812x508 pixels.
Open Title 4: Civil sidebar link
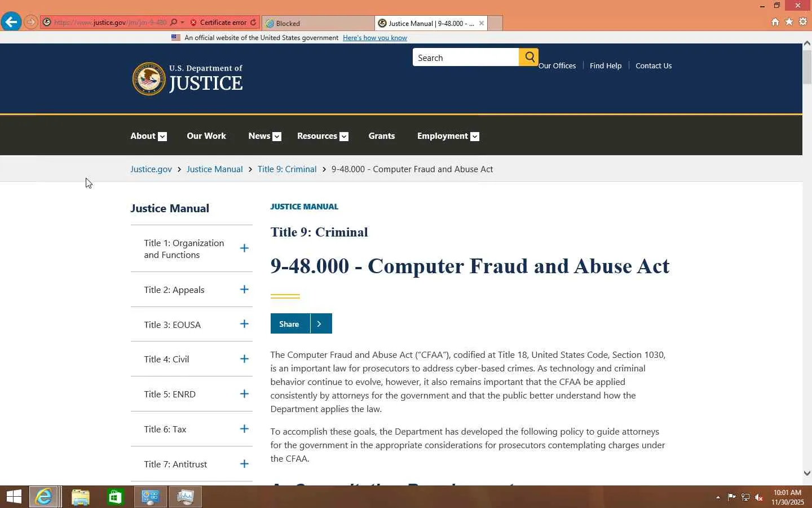(166, 360)
